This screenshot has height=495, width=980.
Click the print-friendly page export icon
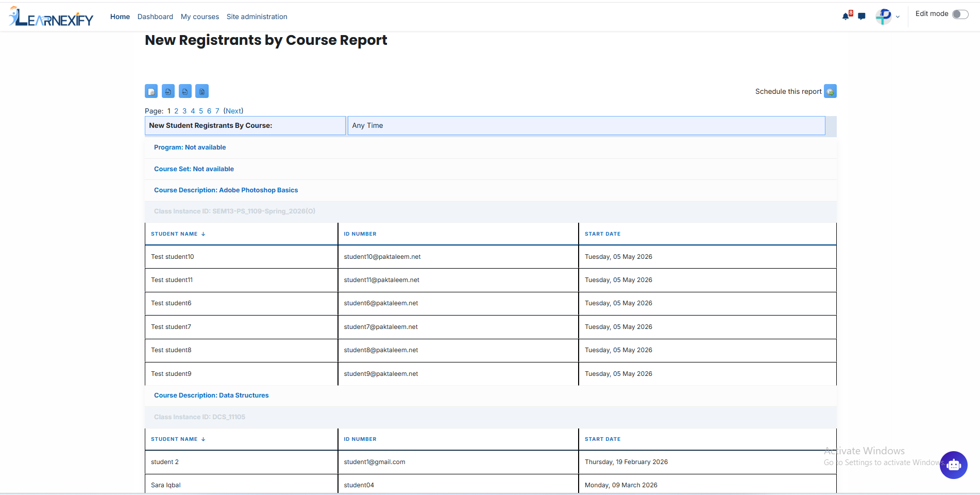pyautogui.click(x=151, y=91)
